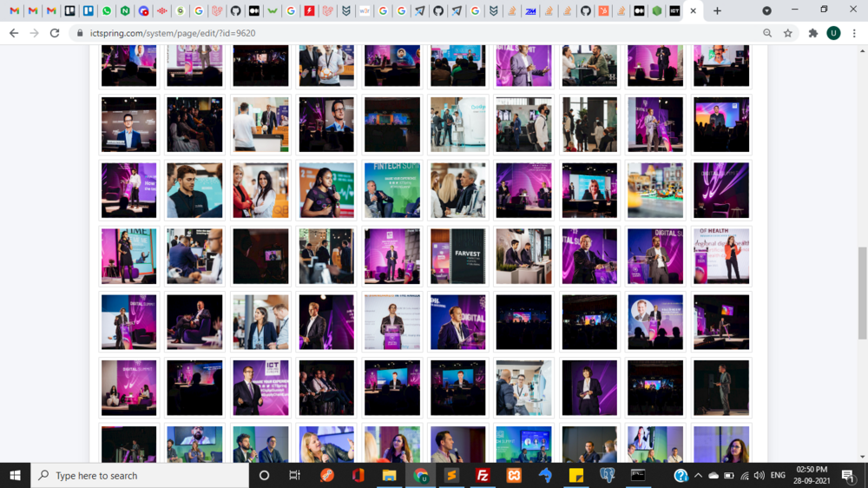Open XAMPP control panel from taskbar

514,475
